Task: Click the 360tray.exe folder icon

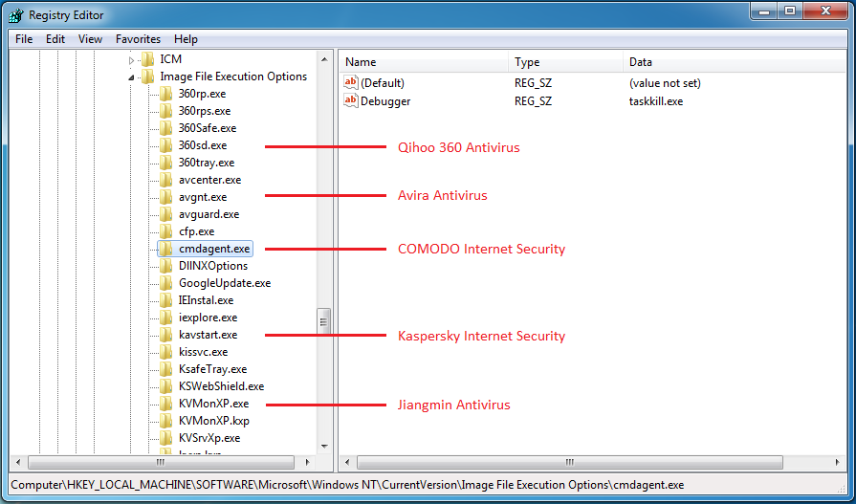Action: [x=166, y=163]
